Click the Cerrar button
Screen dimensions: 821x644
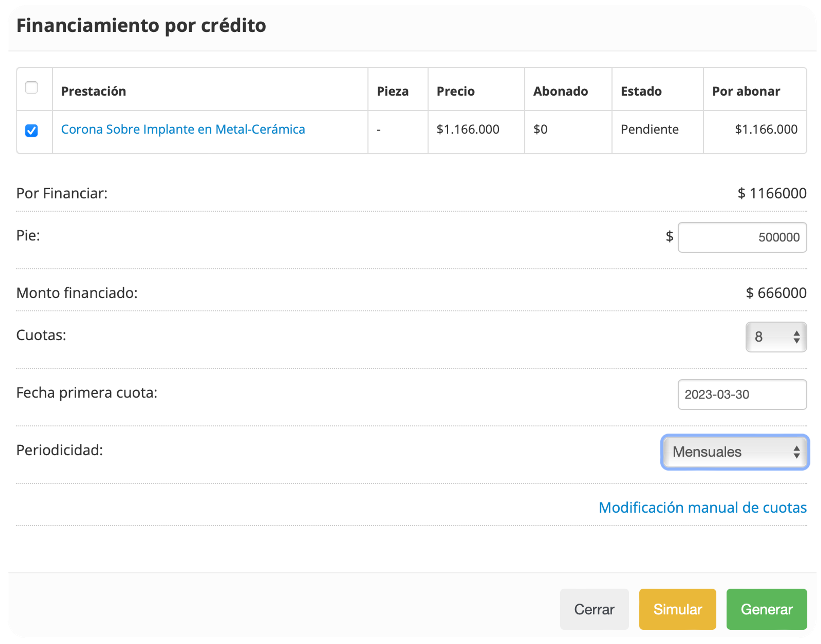(x=594, y=609)
